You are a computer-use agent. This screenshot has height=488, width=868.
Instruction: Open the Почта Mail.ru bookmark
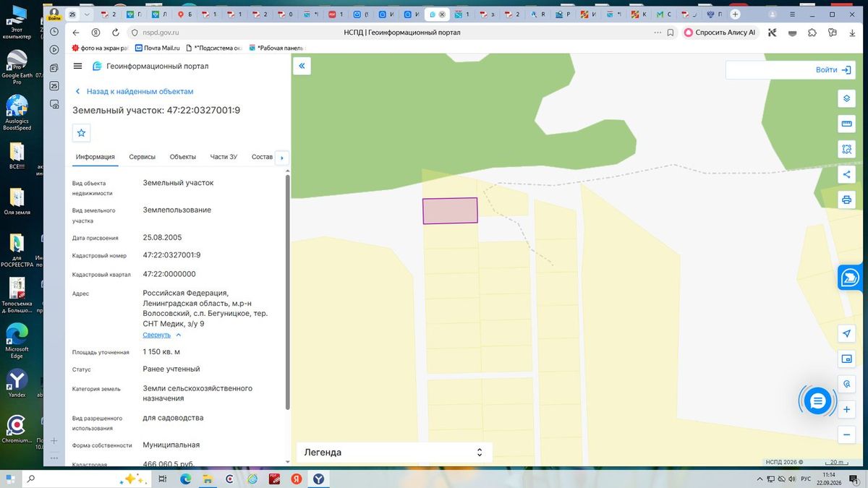tap(156, 48)
